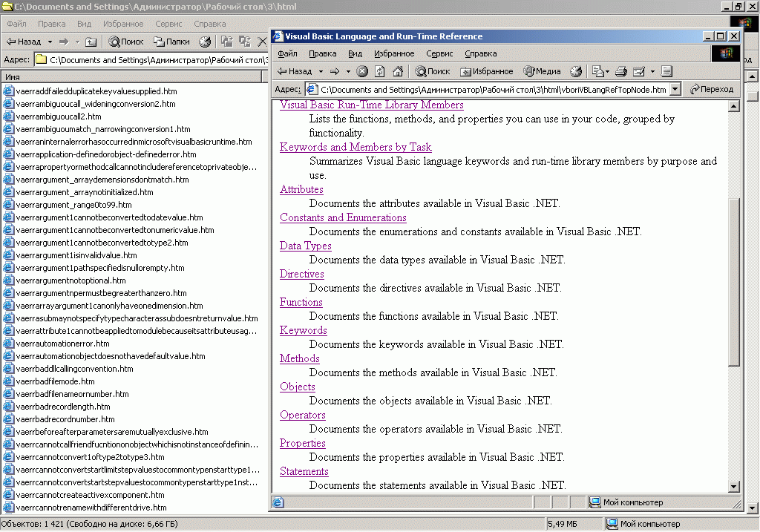Click the Refresh page icon in browser
Screen dimensions: 760x532
pyautogui.click(x=380, y=71)
